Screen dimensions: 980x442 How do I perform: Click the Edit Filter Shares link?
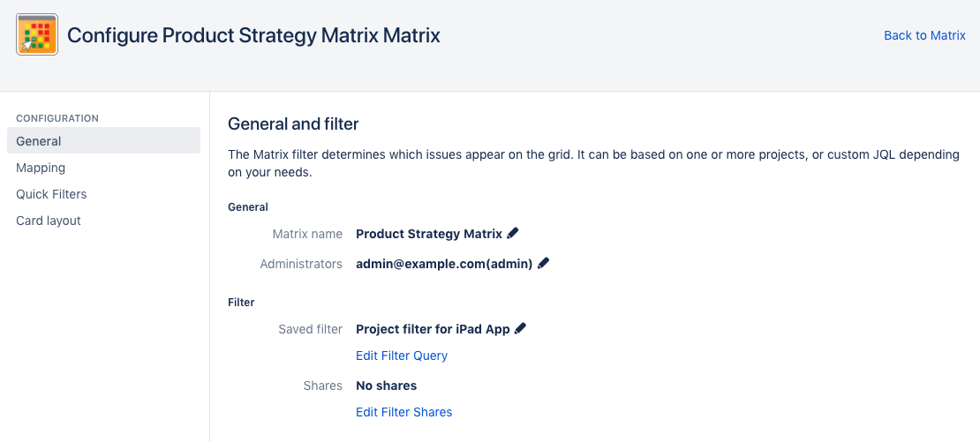(403, 412)
